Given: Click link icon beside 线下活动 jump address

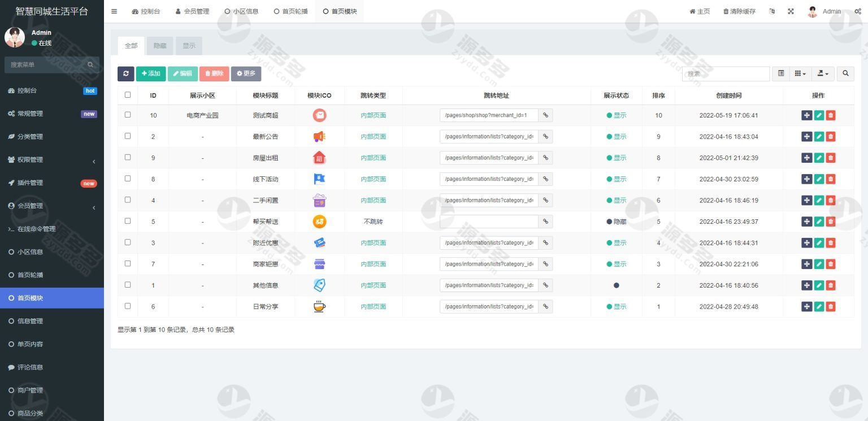Looking at the screenshot, I should coord(545,179).
